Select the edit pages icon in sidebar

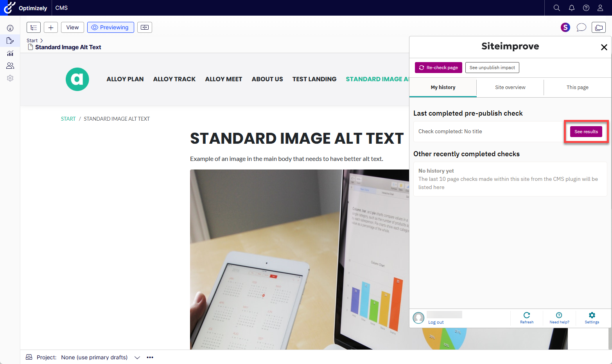tap(10, 41)
